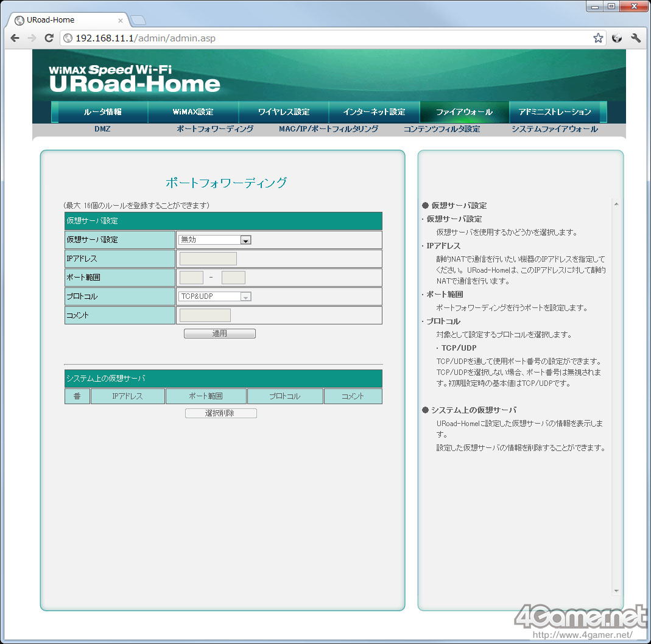The image size is (651, 644).
Task: Click the 番 column header
Action: pyautogui.click(x=77, y=396)
